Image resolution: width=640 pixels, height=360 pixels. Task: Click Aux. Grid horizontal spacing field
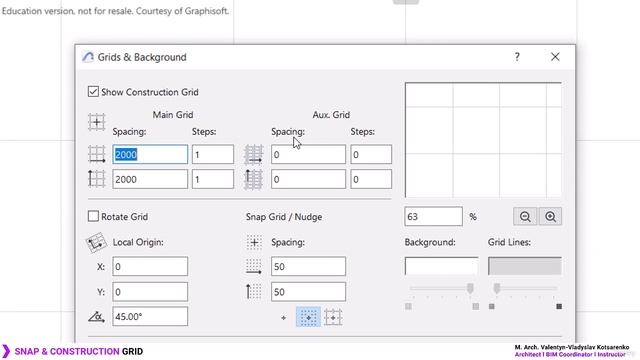pyautogui.click(x=308, y=154)
